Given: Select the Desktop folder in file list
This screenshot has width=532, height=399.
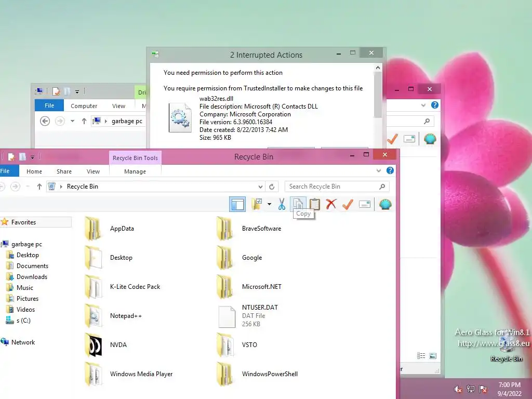Looking at the screenshot, I should 109,258.
